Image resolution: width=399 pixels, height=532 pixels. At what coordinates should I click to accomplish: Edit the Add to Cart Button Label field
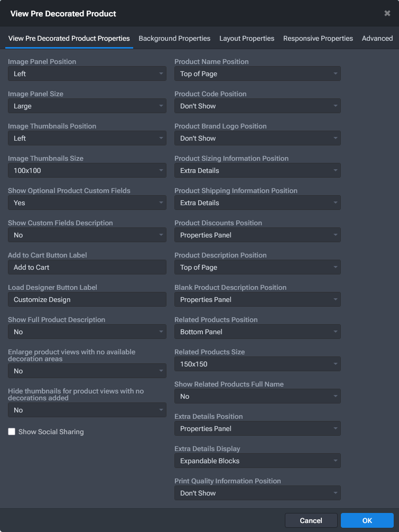87,267
